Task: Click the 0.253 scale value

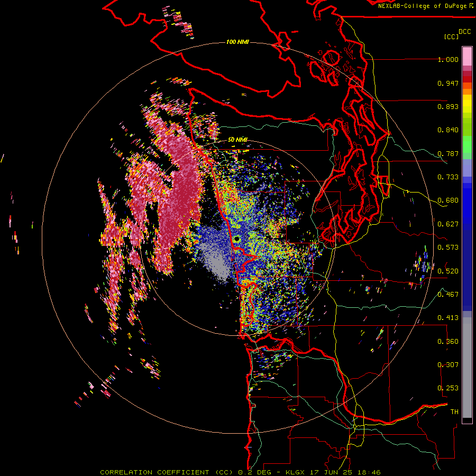Action: coord(448,388)
